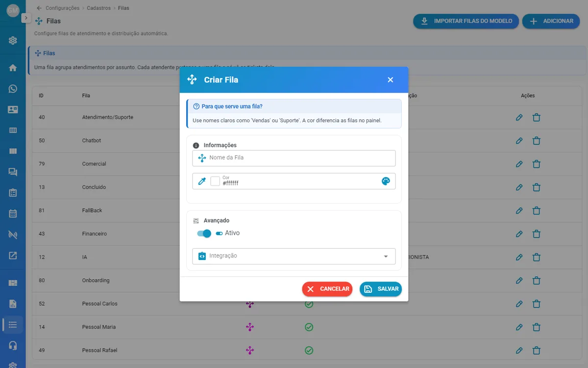The image size is (588, 368).
Task: Open the calendar sidebar icon
Action: pos(13,213)
